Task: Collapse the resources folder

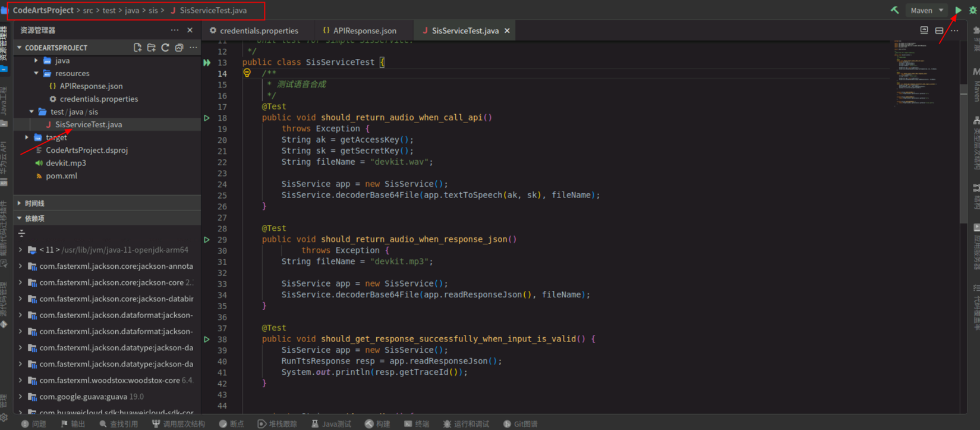Action: 36,74
